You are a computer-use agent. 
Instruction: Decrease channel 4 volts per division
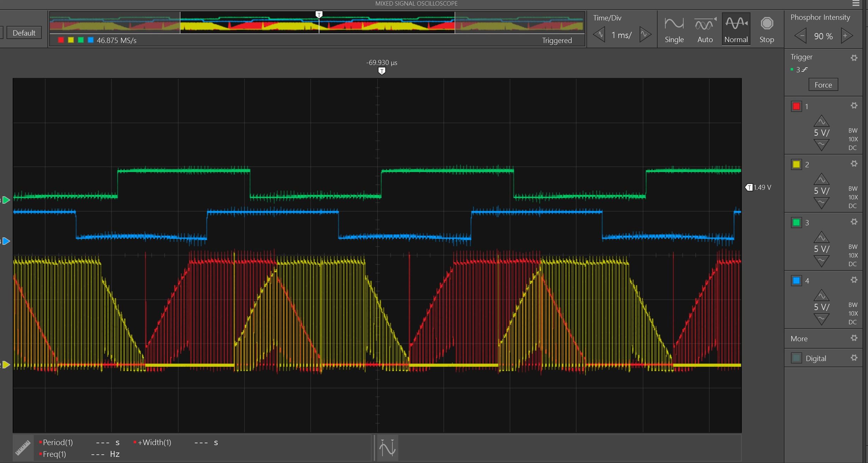tap(821, 319)
